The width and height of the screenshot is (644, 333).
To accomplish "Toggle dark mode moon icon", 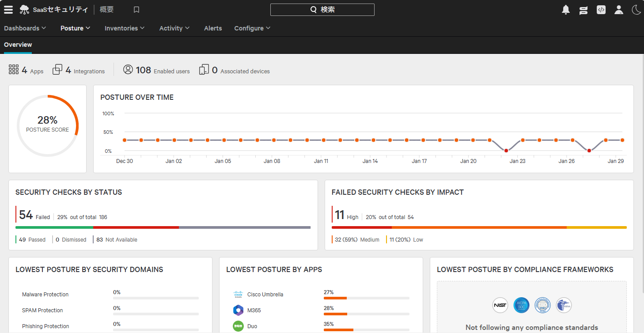I will (636, 10).
